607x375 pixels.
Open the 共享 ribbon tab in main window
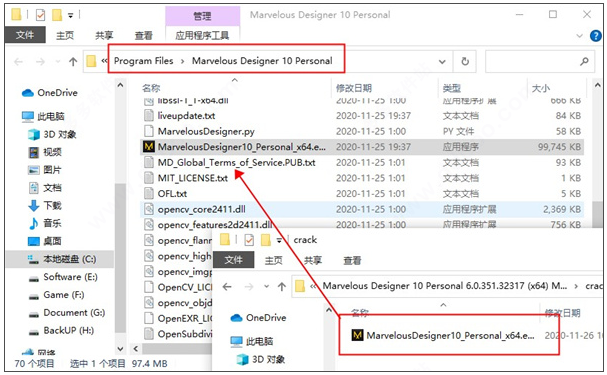(104, 35)
